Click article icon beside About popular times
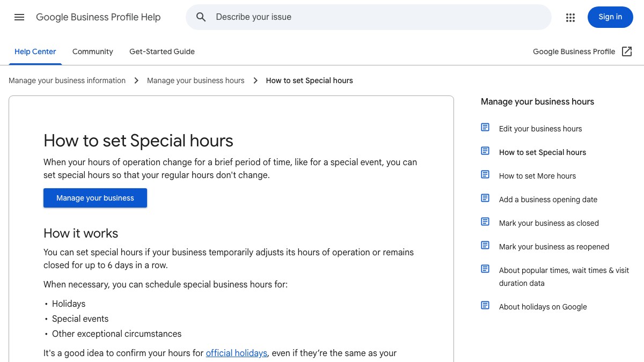Viewport: 644px width, 362px height. coord(485,269)
